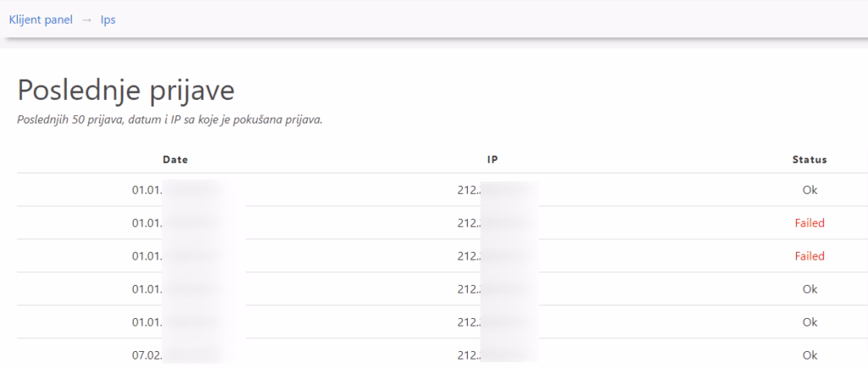Click the Poslednje prijave heading
The image size is (868, 368).
tap(126, 91)
